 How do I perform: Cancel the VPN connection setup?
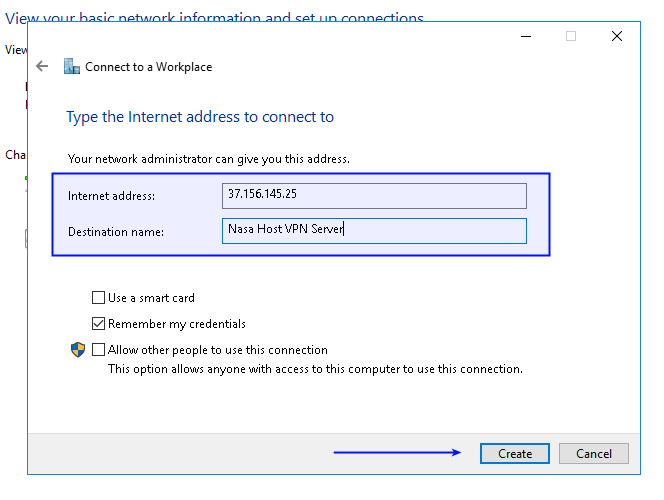[593, 453]
